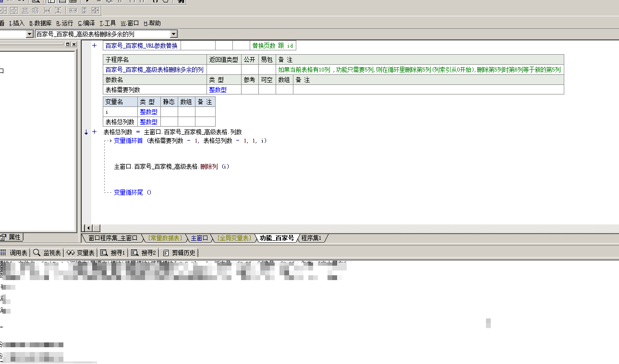The image size is (619, 364).
Task: Click the green remark starting 如果当前表格有10列
Action: [x=419, y=70]
